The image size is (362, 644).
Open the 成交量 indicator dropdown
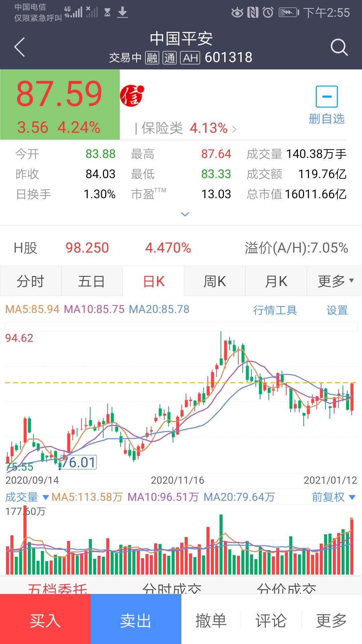[27, 497]
